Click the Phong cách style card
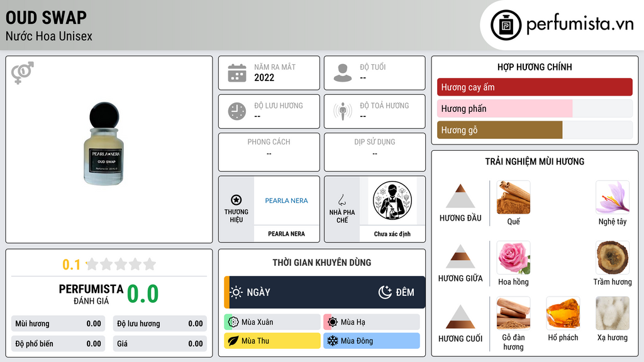 [x=269, y=152]
